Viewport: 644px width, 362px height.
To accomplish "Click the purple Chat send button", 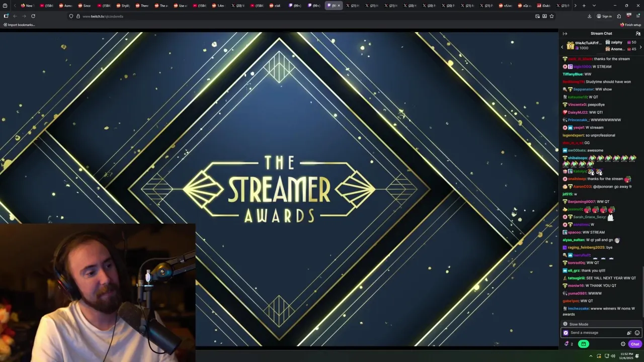I will tap(635, 344).
